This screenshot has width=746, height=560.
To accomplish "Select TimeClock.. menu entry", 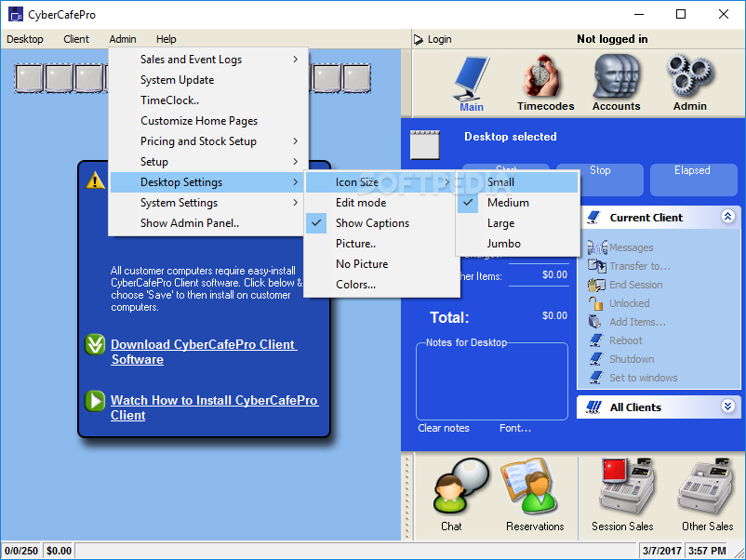I will [206, 100].
